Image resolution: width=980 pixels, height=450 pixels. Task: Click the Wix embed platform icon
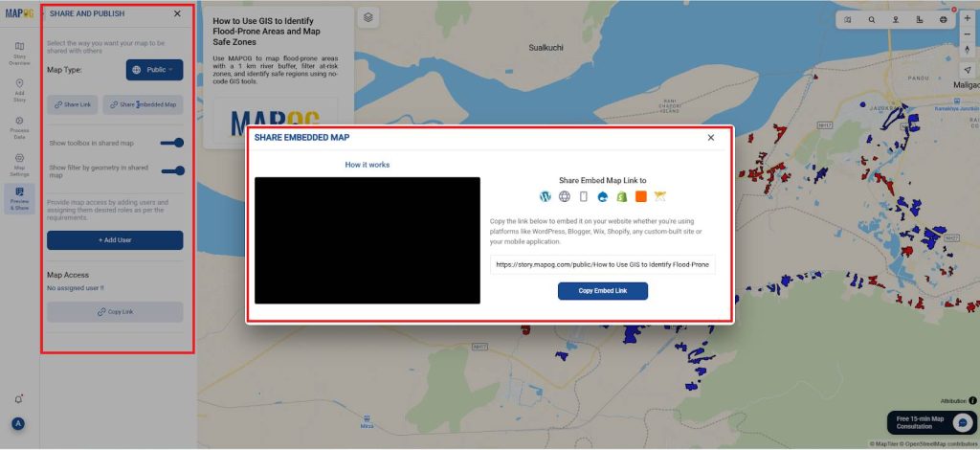click(660, 196)
